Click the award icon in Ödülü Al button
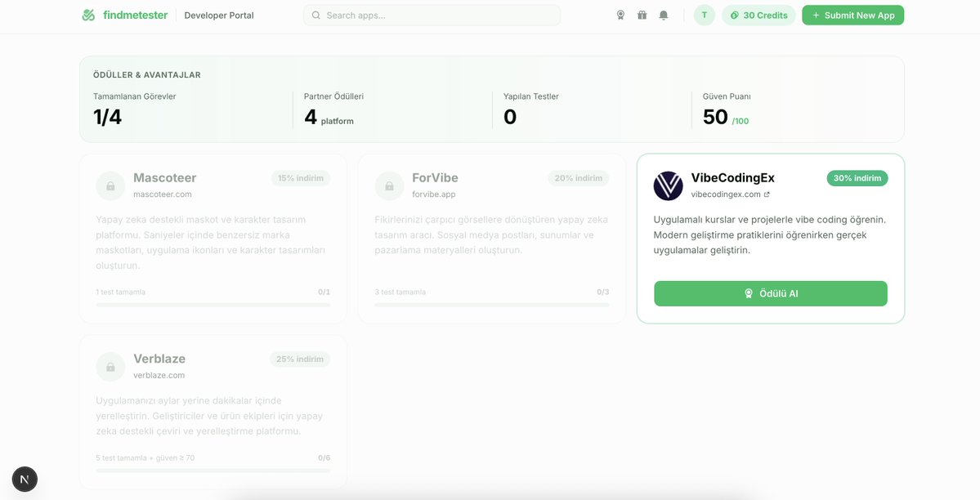980x500 pixels. (x=748, y=294)
